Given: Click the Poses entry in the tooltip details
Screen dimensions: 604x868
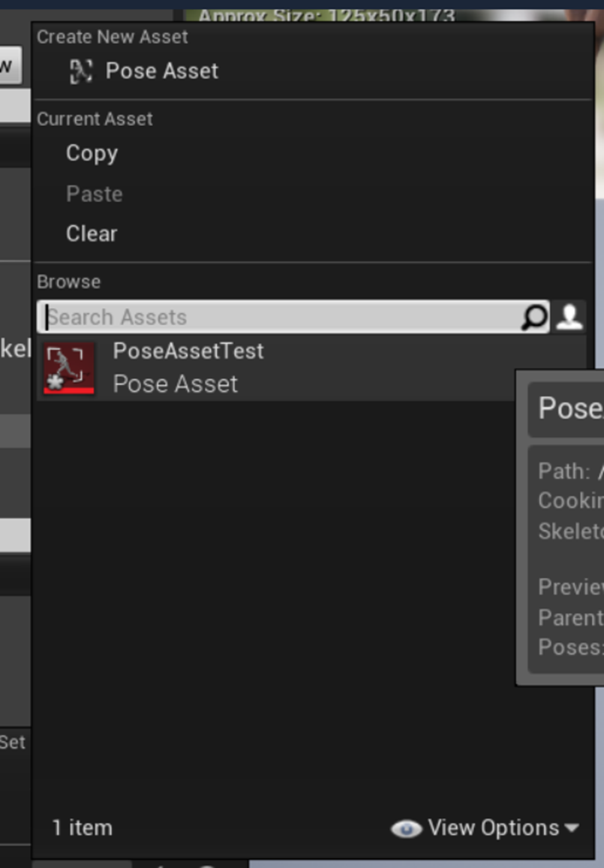Looking at the screenshot, I should pos(571,646).
